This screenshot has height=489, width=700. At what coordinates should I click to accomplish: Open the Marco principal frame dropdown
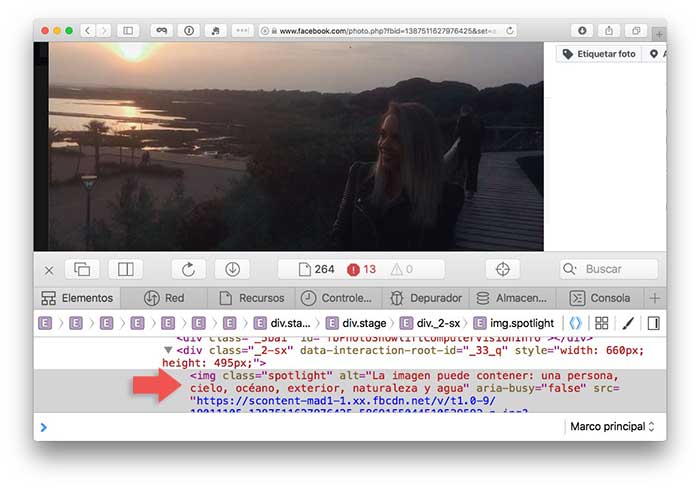click(612, 426)
